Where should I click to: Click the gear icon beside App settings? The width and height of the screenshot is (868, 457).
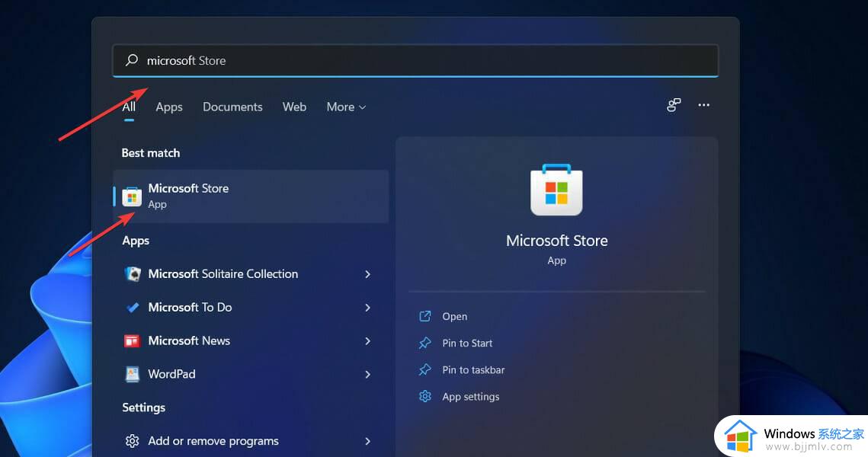[x=425, y=396]
